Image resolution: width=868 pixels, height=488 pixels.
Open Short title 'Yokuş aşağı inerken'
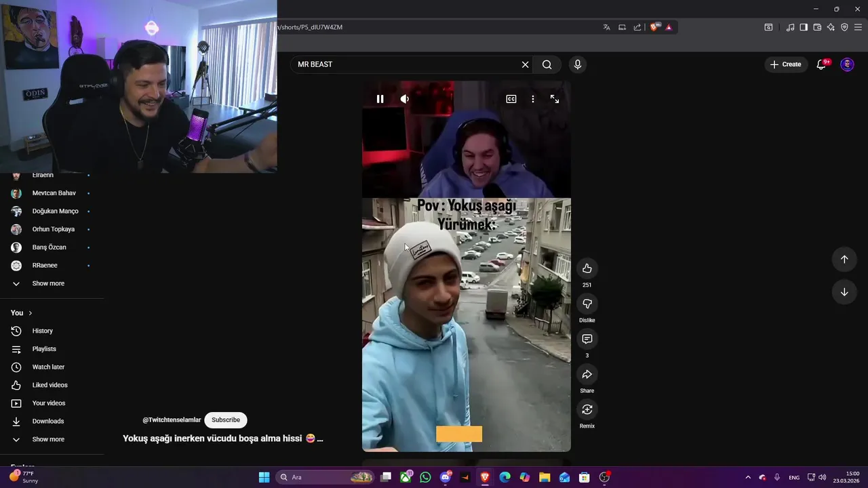click(x=223, y=439)
